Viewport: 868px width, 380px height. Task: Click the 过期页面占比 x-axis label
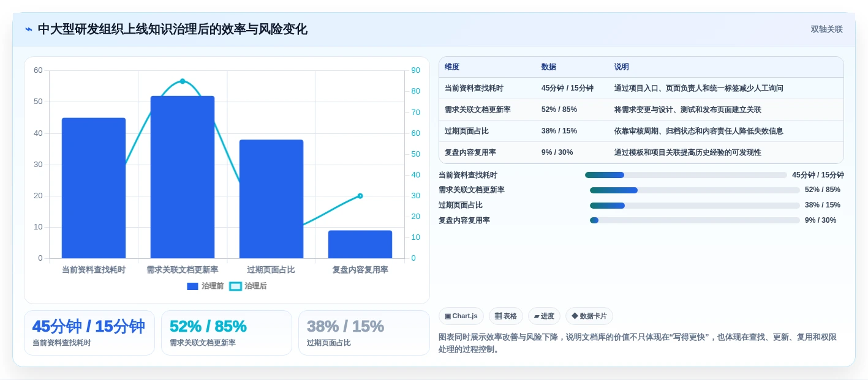271,270
